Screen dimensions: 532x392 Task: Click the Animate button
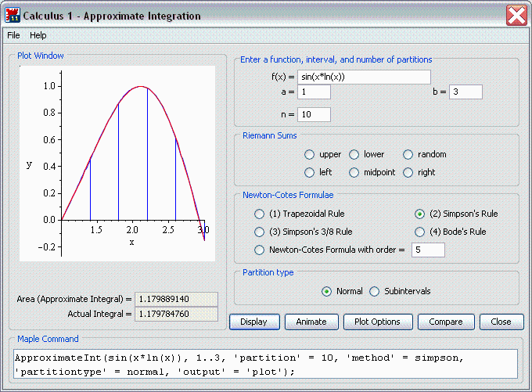(x=312, y=322)
